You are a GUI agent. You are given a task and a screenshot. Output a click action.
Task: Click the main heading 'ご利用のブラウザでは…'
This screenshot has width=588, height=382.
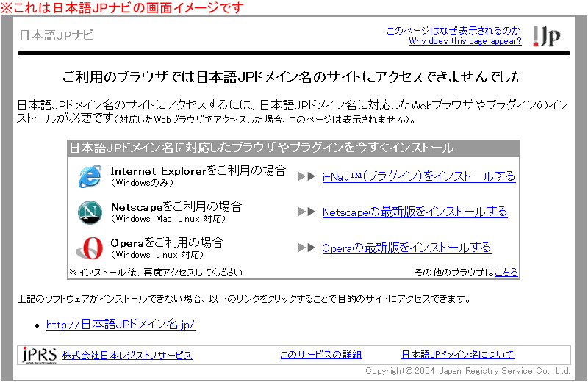click(x=293, y=77)
